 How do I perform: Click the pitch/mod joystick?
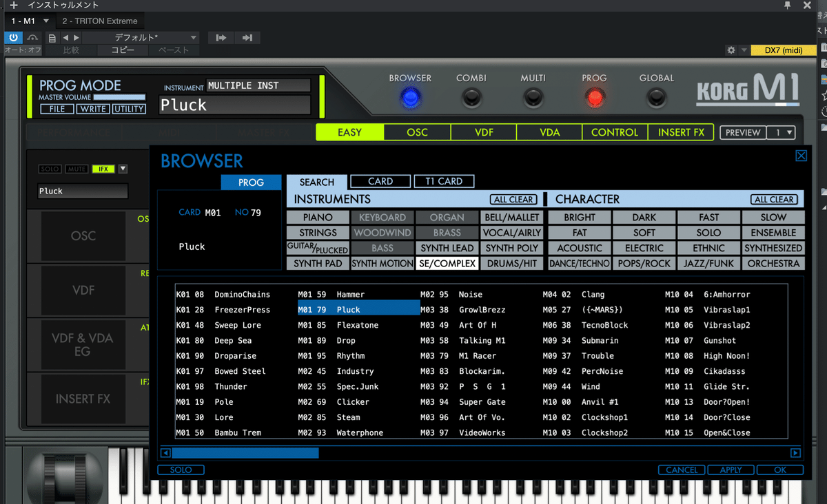65,476
